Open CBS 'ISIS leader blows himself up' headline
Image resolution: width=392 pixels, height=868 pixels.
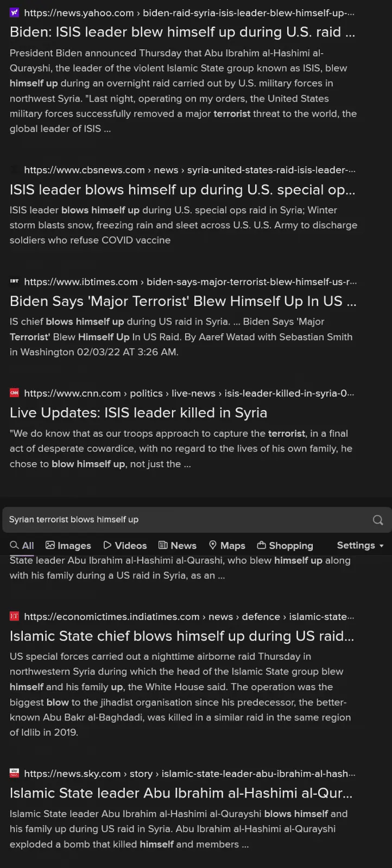tap(182, 189)
